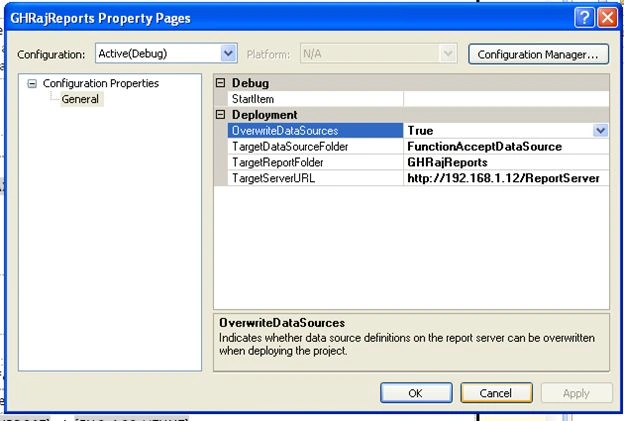Click the OverwriteDataSources description heading
The image size is (624, 421).
point(282,323)
